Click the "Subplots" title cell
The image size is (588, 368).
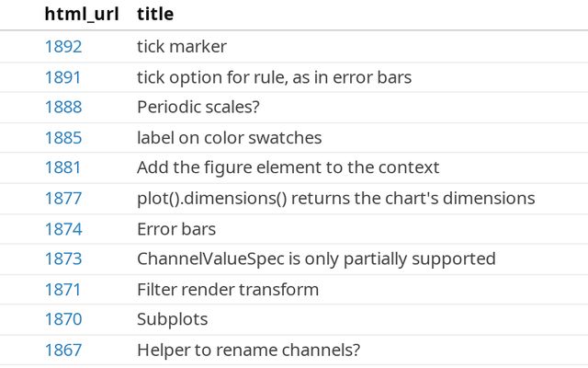(172, 320)
